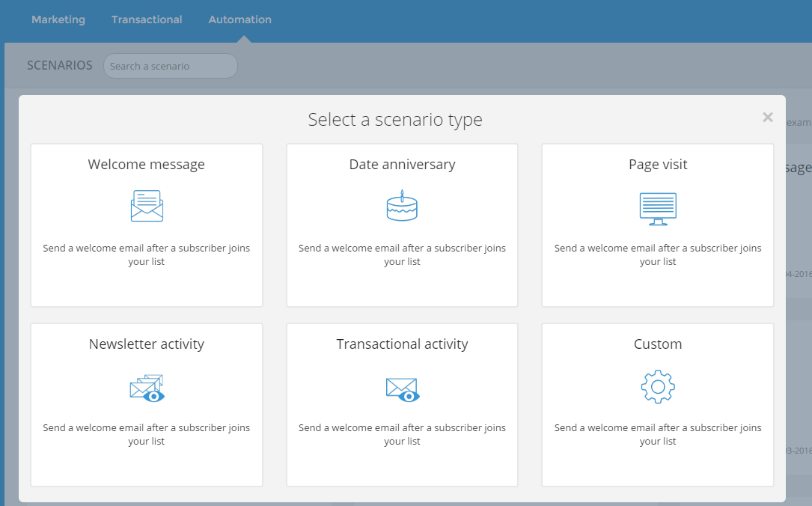Click the Transactional activity card description
812x506 pixels.
[x=403, y=435]
